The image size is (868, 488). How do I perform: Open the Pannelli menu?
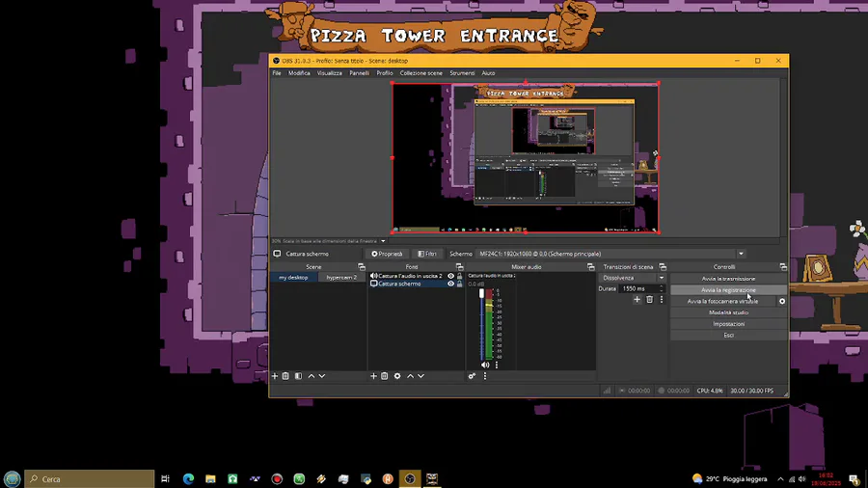360,73
